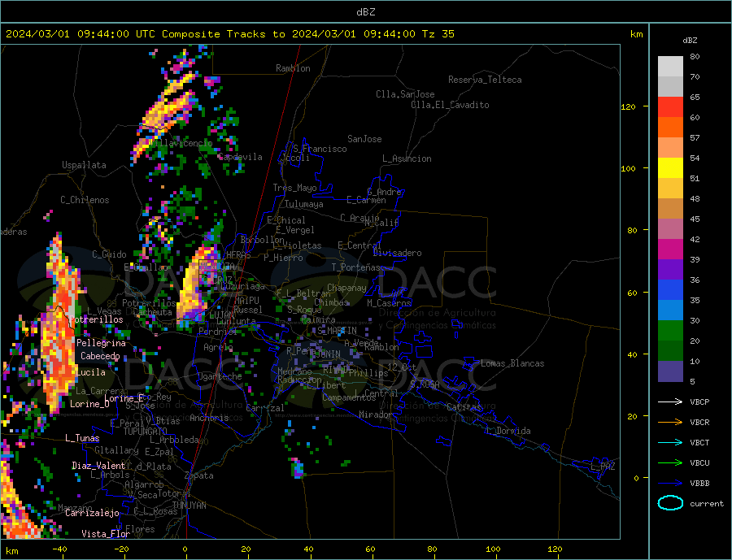The image size is (732, 560).
Task: Click the Tulumaya map label
Action: point(304,204)
